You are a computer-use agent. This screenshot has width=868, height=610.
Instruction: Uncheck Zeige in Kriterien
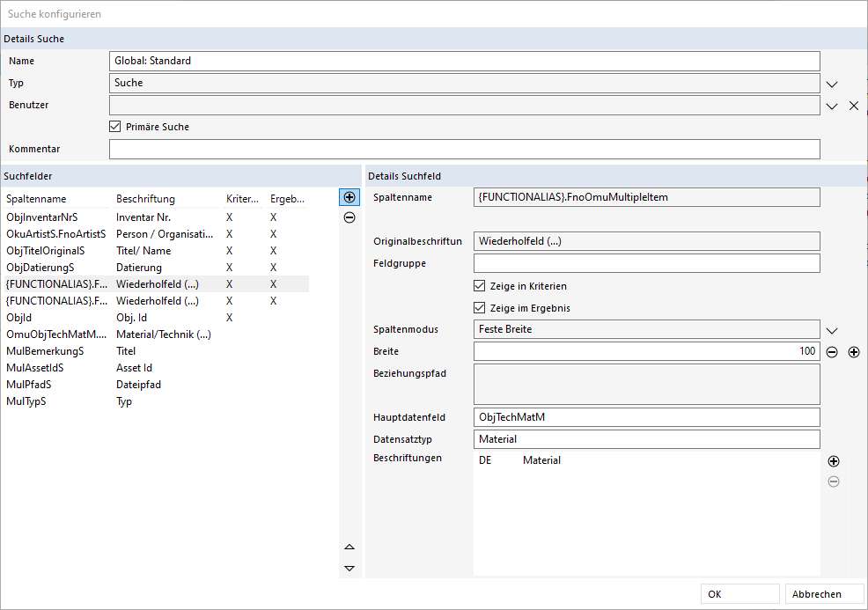point(480,286)
